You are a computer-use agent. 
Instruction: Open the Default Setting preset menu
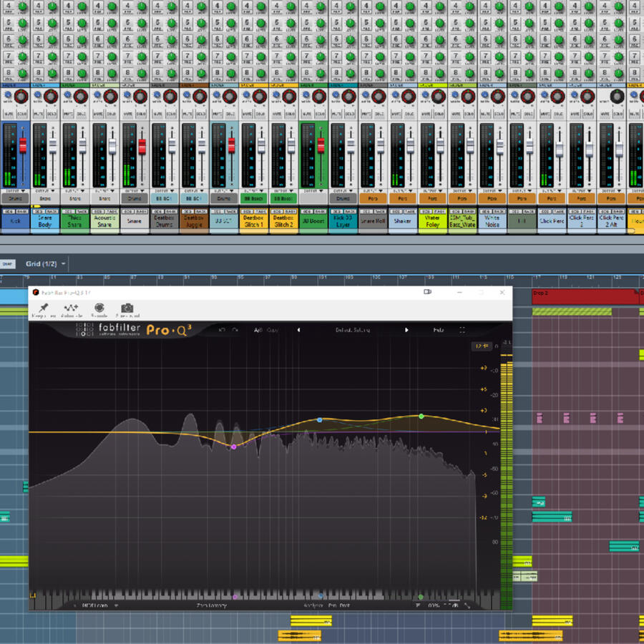[x=352, y=330]
